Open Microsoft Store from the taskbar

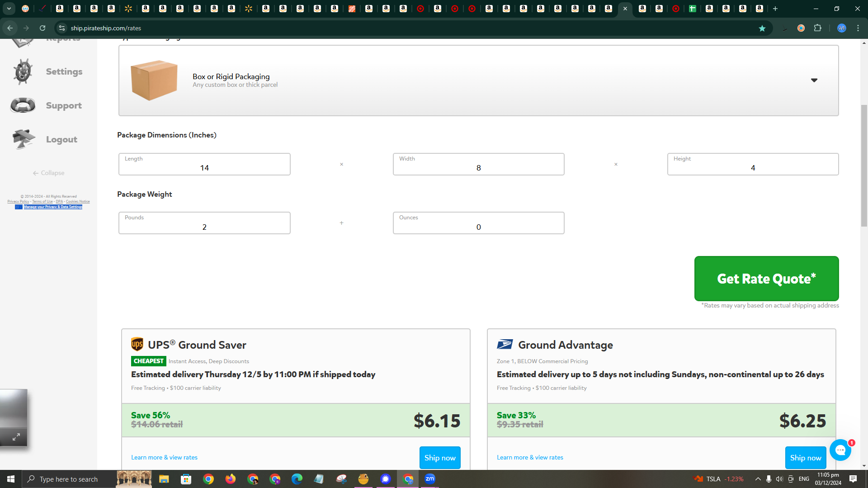(x=186, y=479)
